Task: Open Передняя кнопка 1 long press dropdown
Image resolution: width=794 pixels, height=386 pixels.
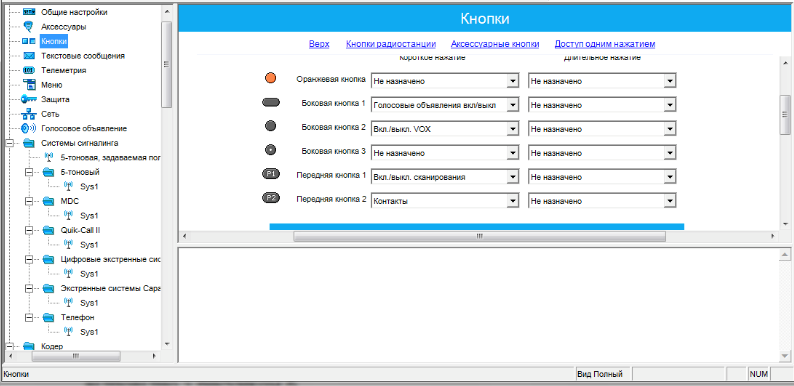Action: [x=670, y=177]
